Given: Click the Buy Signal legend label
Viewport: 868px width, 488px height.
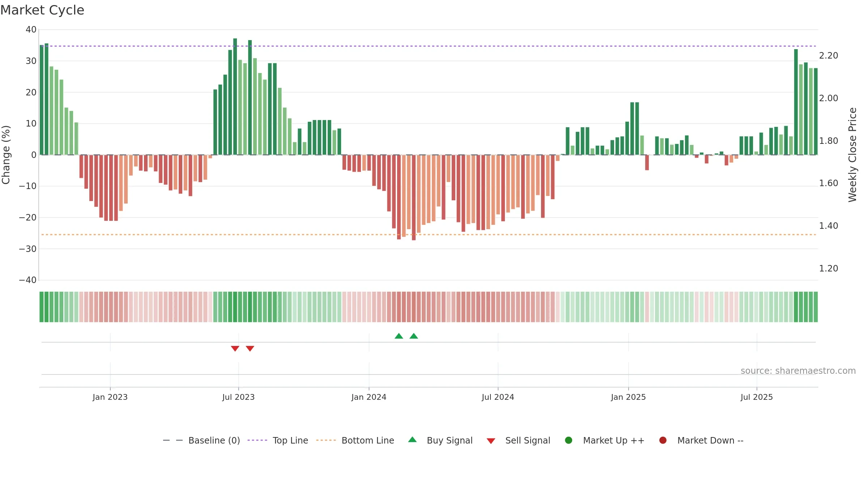Looking at the screenshot, I should (x=450, y=440).
